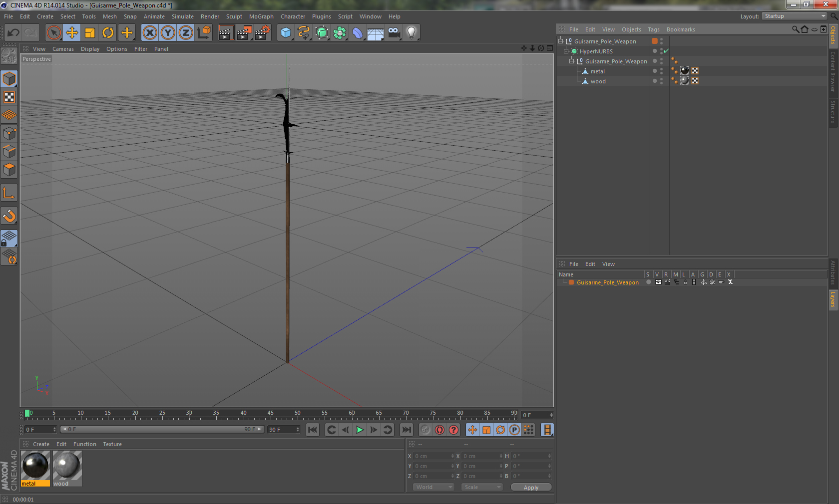Open the viewport Cameras menu
Image resolution: width=839 pixels, height=504 pixels.
pyautogui.click(x=63, y=49)
